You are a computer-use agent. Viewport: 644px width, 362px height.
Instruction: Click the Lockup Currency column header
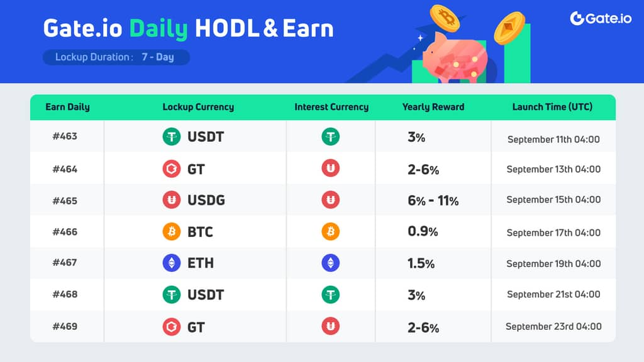click(198, 107)
